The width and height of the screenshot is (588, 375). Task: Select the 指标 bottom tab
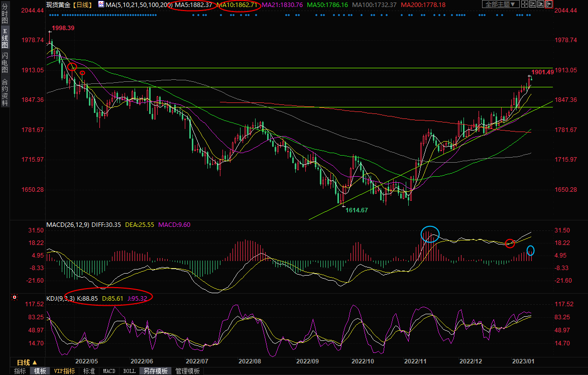tap(20, 371)
